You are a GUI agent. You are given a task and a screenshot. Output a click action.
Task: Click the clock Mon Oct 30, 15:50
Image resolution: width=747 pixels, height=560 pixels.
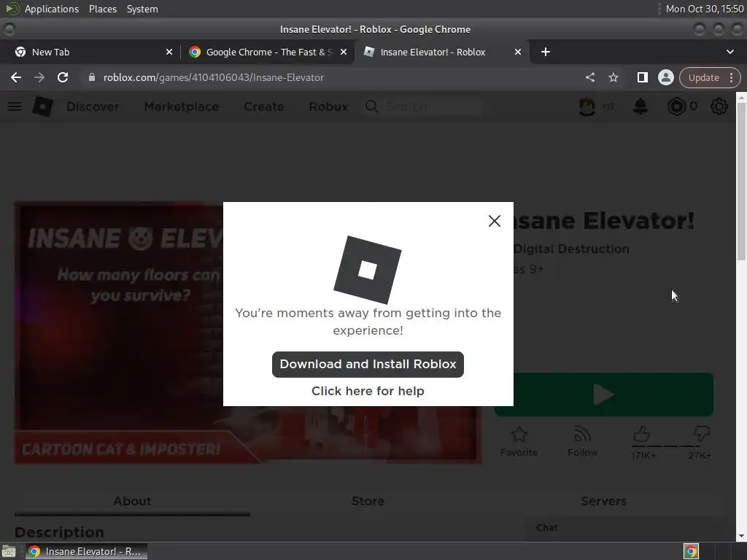click(705, 9)
